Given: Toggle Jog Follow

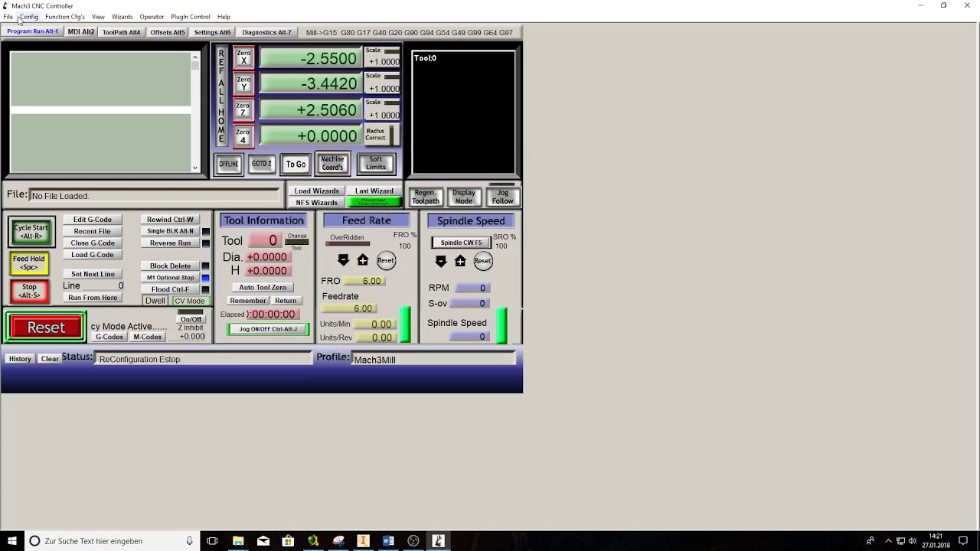Looking at the screenshot, I should 503,197.
